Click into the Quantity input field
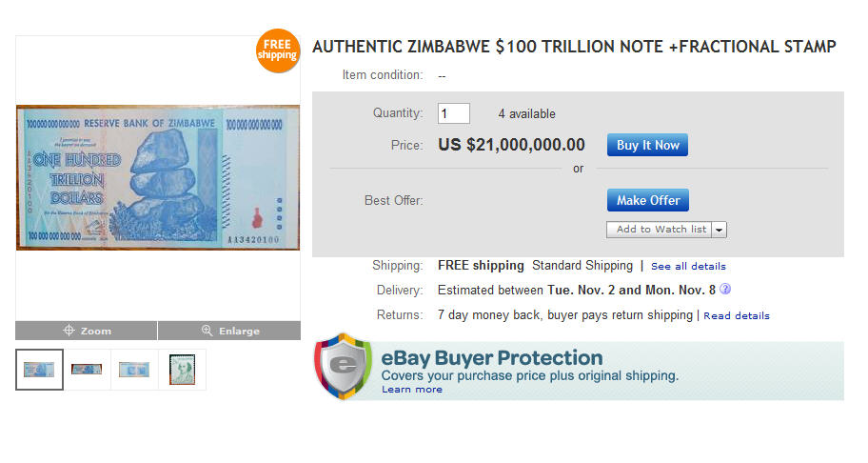This screenshot has width=868, height=463. tap(454, 113)
